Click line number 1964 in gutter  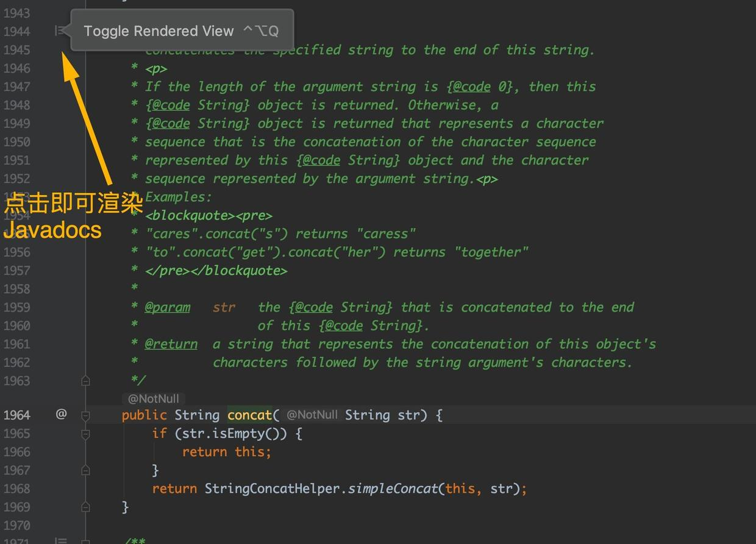tap(16, 415)
